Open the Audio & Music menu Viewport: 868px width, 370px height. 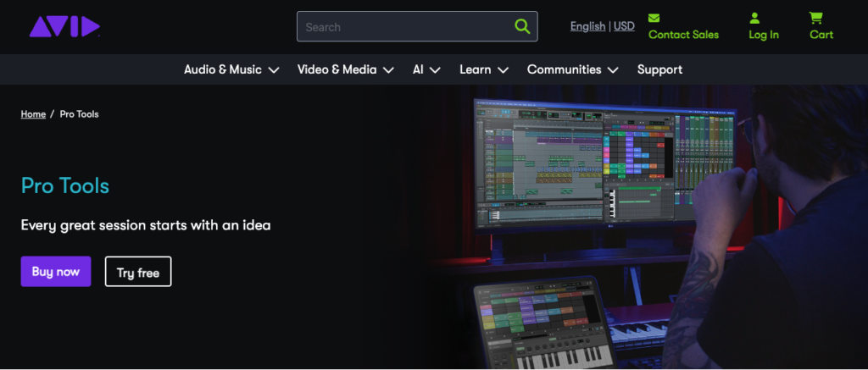223,69
